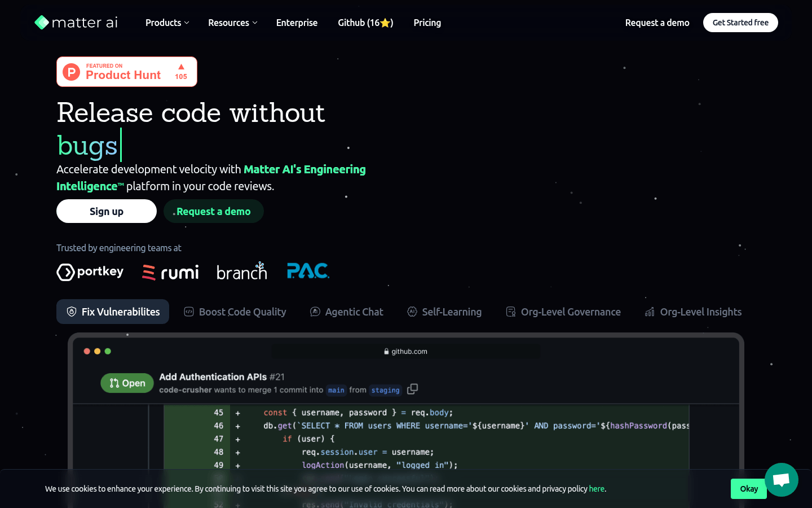Click code line 46 with SELECT query
Image resolution: width=812 pixels, height=508 pixels.
click(x=426, y=426)
